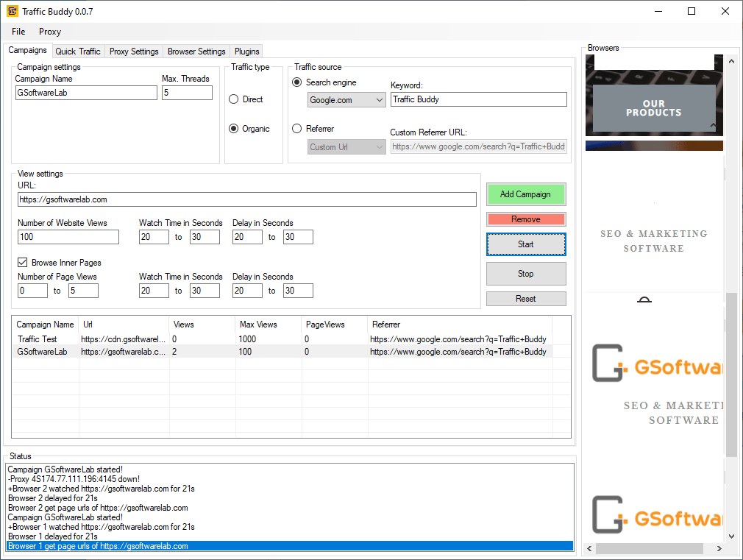Click website Watch Time maximum field

click(x=205, y=237)
